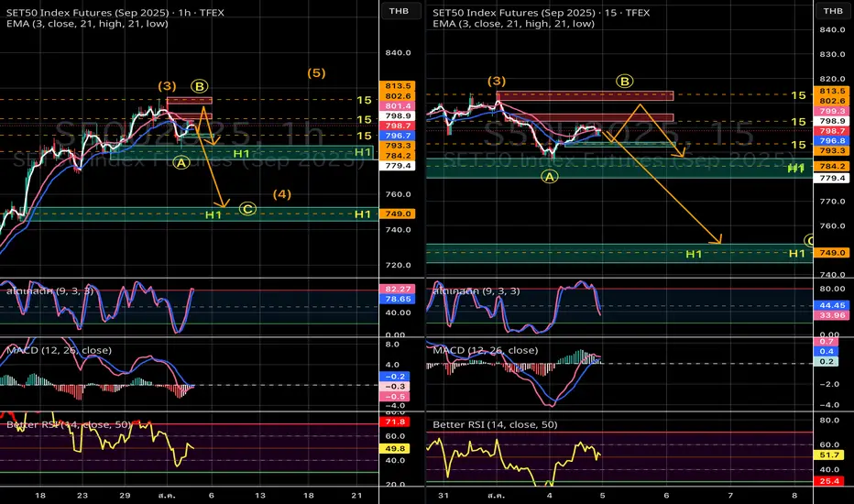Click the 813.5 price label on the 15-minute chart

[831, 91]
